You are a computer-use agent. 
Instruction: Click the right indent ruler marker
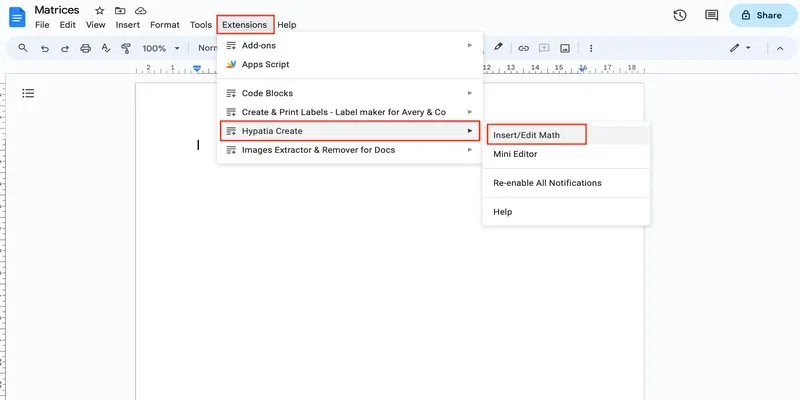[583, 68]
